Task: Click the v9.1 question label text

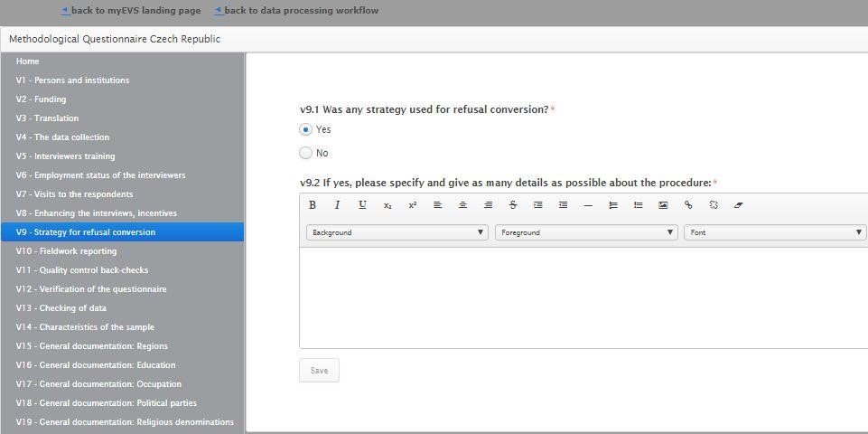Action: 424,109
